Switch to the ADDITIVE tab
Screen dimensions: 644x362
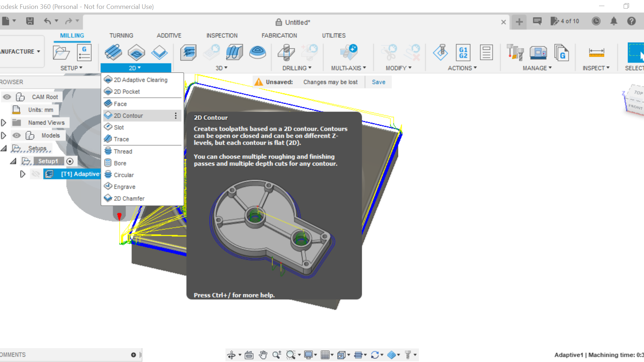[x=169, y=36]
